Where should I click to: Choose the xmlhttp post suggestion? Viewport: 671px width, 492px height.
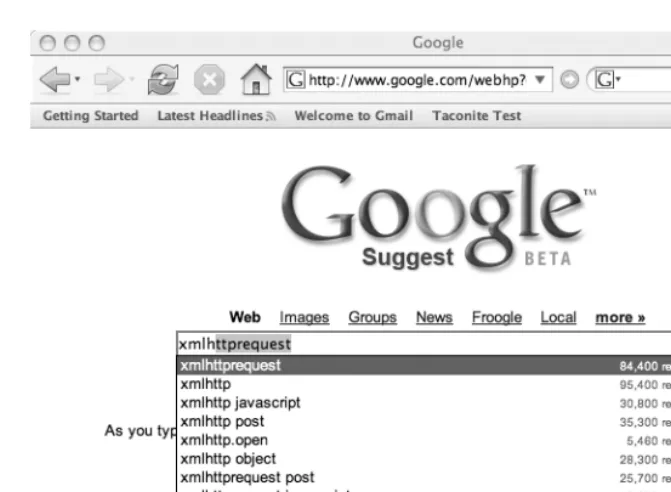pos(424,422)
